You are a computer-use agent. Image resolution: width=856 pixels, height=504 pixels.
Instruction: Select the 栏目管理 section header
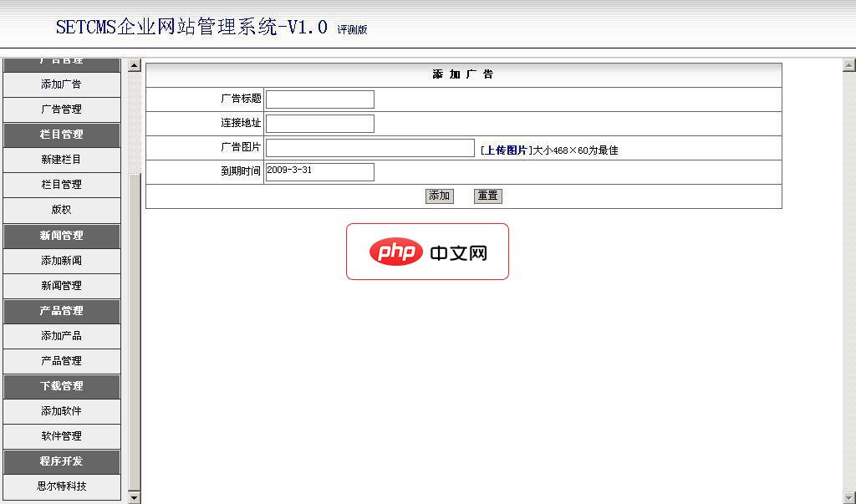pos(61,135)
